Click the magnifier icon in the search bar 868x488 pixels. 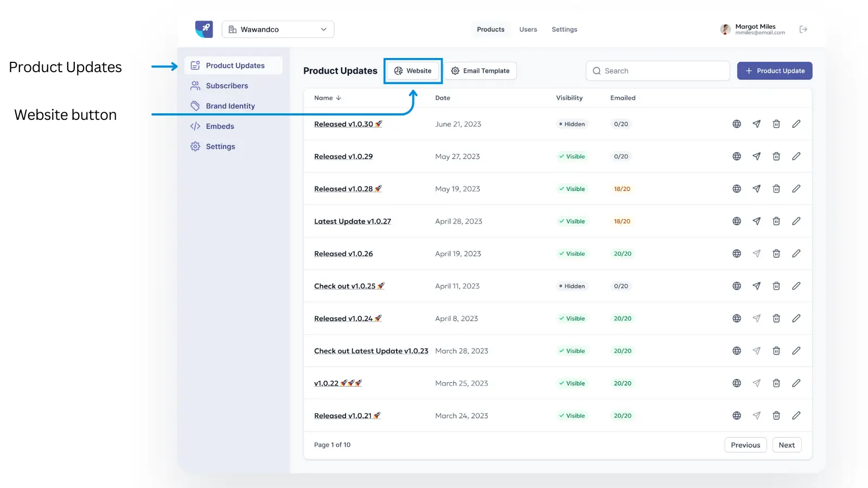596,70
